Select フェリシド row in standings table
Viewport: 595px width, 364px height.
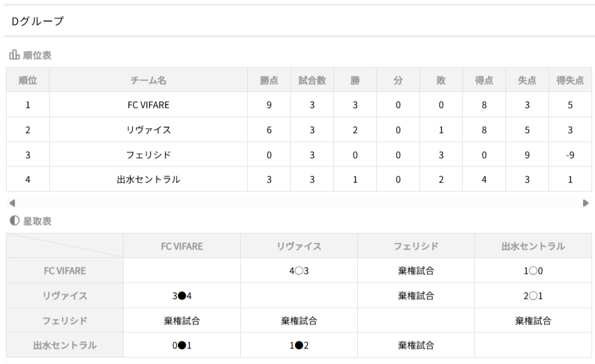pyautogui.click(x=148, y=155)
